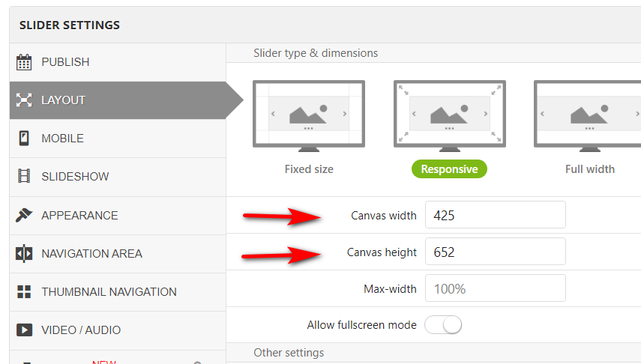
Task: Click the Canvas height input field
Action: pyautogui.click(x=495, y=252)
